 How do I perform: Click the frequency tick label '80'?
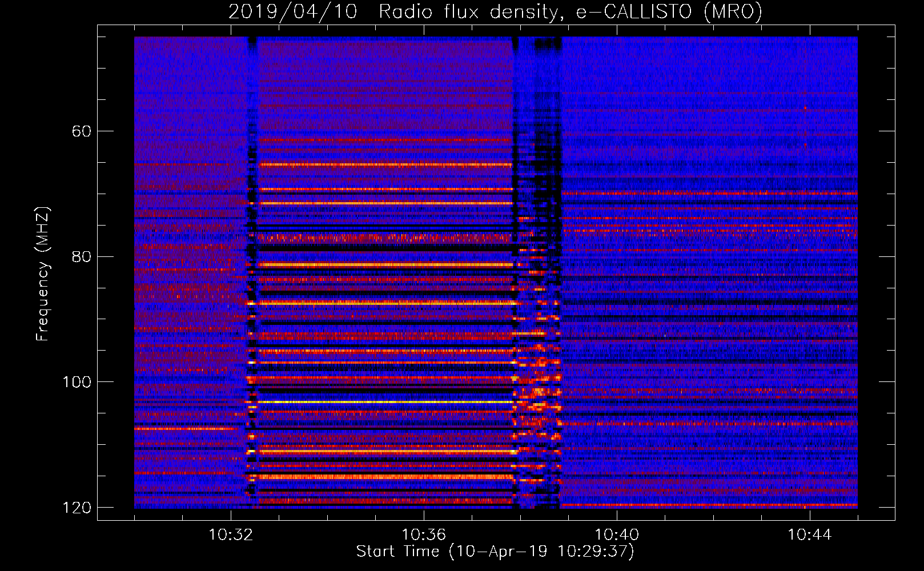(81, 256)
